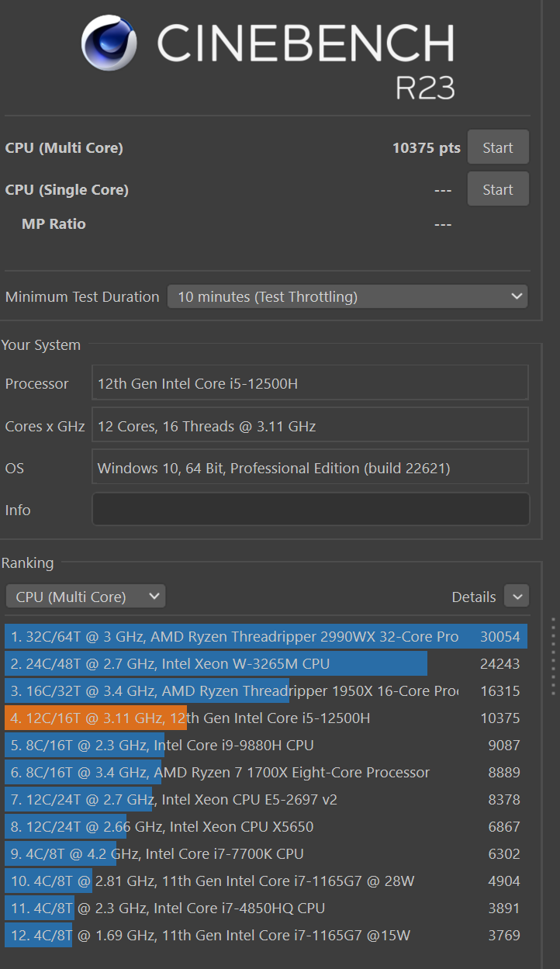
Task: Open the Minimum Test Duration dropdown
Action: coord(347,296)
